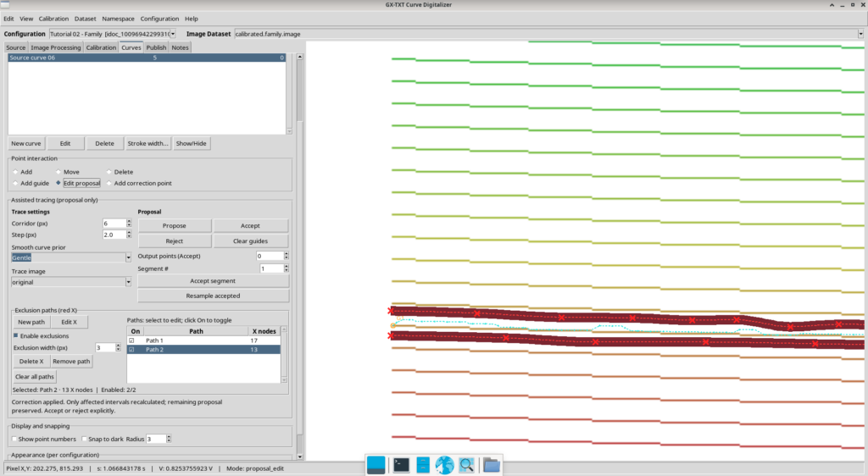868x476 pixels.
Task: Click the Exclusion width (px) spinner arrows
Action: [118, 348]
